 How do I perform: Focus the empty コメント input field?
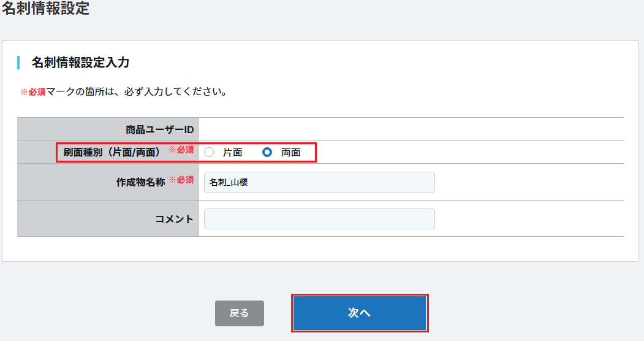tap(319, 219)
